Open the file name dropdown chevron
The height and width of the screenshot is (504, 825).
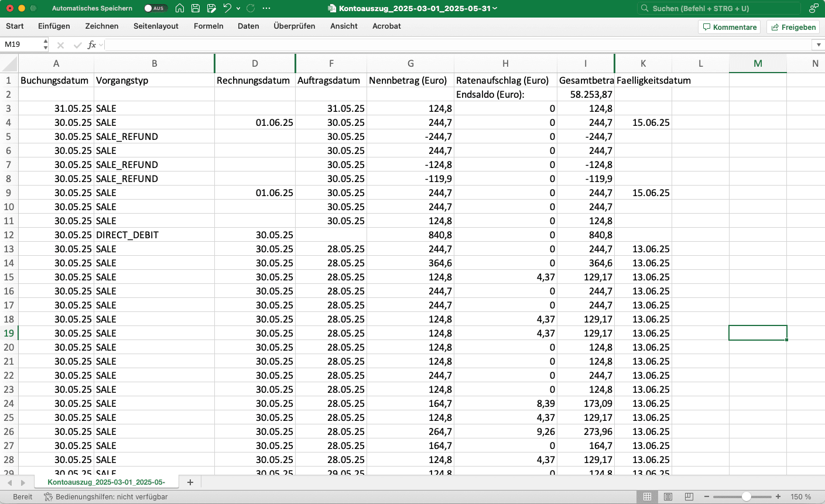[495, 8]
